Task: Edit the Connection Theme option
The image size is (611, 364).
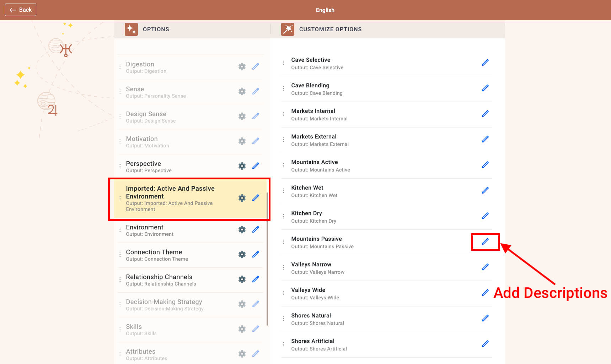Action: (256, 254)
